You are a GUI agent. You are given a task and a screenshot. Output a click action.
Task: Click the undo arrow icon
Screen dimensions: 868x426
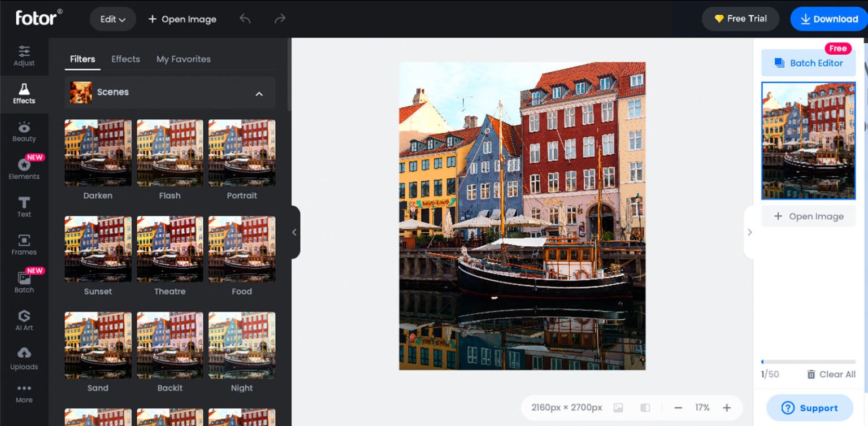click(x=245, y=19)
